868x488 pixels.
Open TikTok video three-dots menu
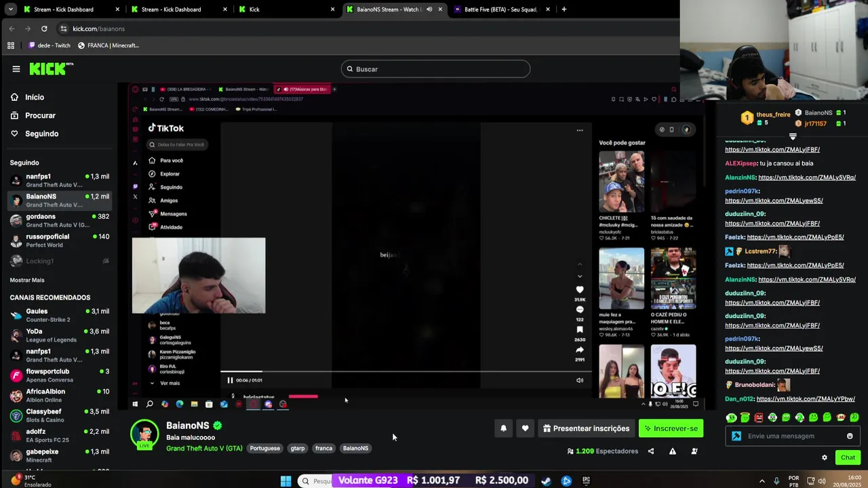click(580, 130)
